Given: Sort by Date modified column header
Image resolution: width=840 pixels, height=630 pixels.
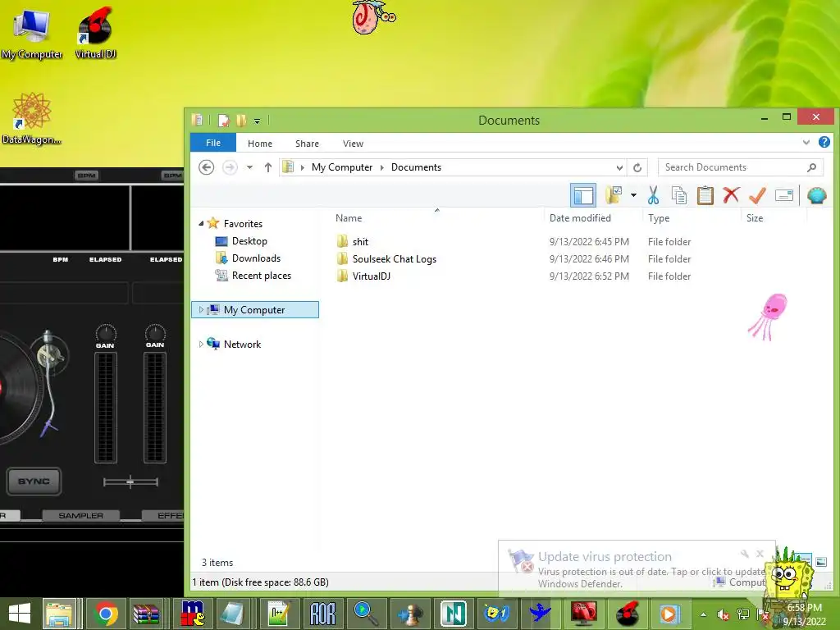Looking at the screenshot, I should pos(580,218).
